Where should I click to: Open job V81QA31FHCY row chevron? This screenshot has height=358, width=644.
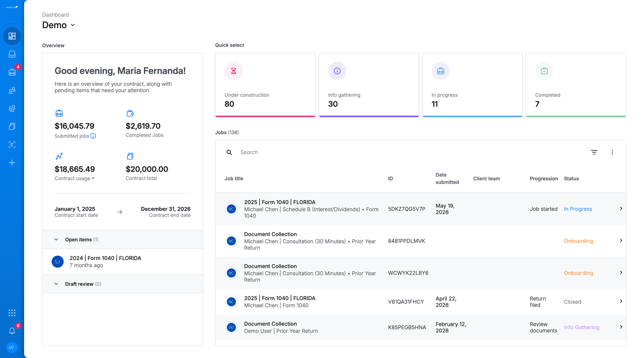[621, 301]
